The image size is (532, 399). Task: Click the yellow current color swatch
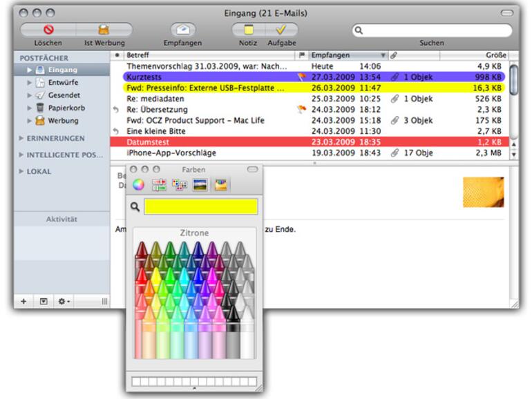click(x=200, y=206)
